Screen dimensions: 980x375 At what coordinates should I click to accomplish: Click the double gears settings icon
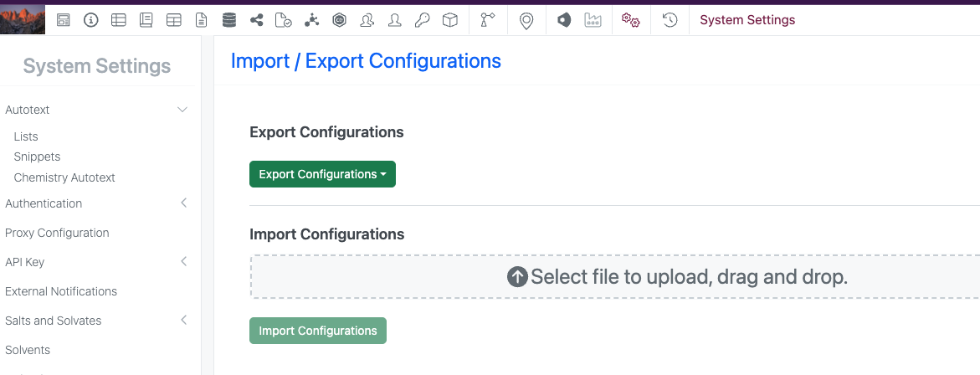coord(630,20)
